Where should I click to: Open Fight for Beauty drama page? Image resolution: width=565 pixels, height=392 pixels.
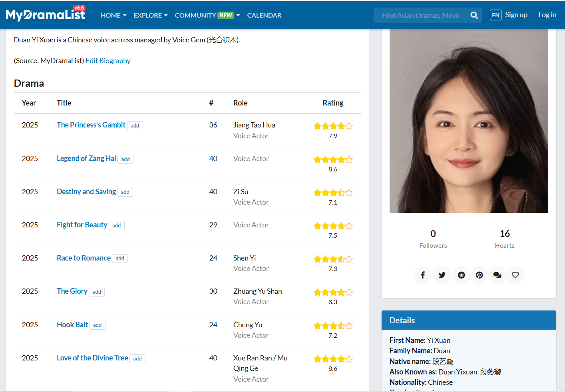pyautogui.click(x=82, y=225)
